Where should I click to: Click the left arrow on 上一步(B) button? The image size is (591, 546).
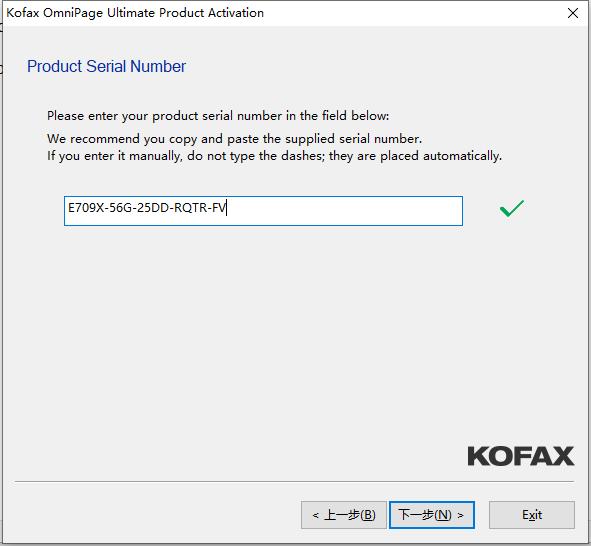316,515
